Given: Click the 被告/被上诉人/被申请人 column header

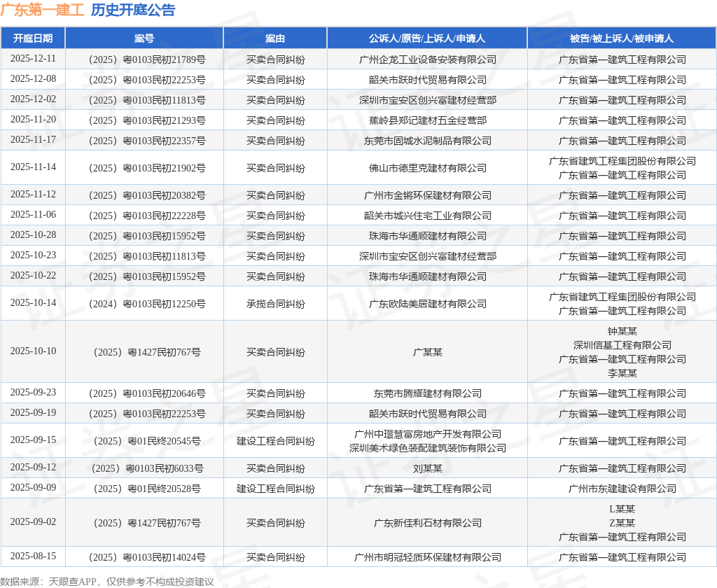Looking at the screenshot, I should [x=622, y=38].
